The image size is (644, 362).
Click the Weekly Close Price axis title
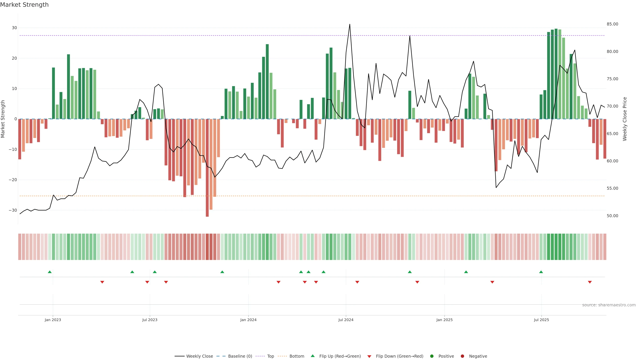(x=625, y=119)
